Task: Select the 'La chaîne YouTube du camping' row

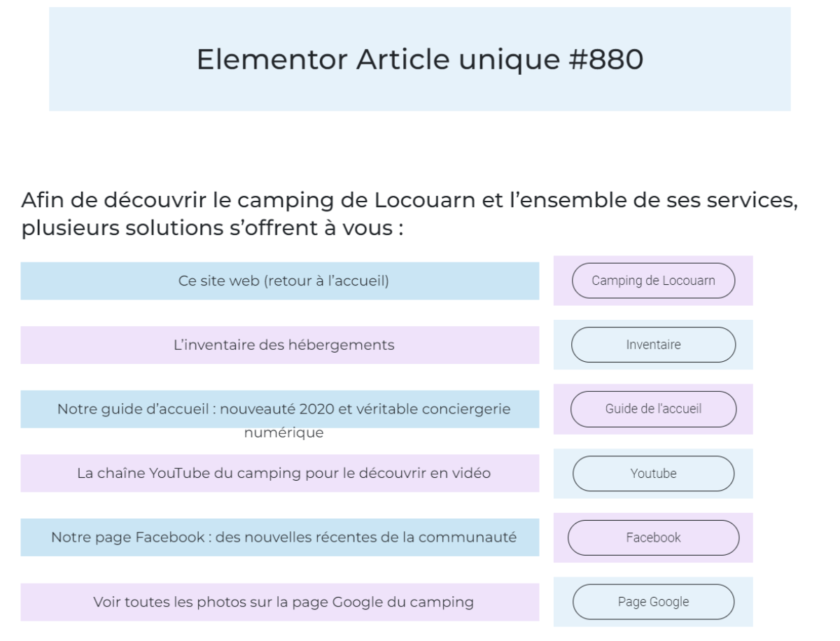Action: (283, 473)
